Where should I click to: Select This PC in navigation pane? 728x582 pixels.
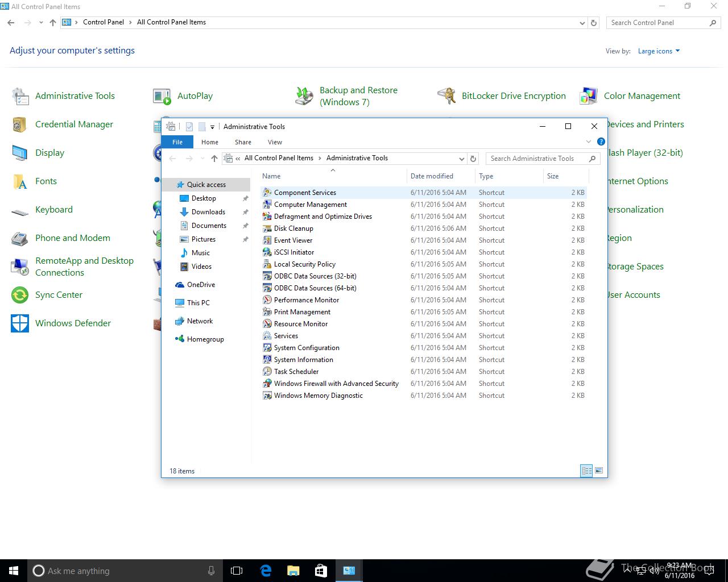(198, 303)
